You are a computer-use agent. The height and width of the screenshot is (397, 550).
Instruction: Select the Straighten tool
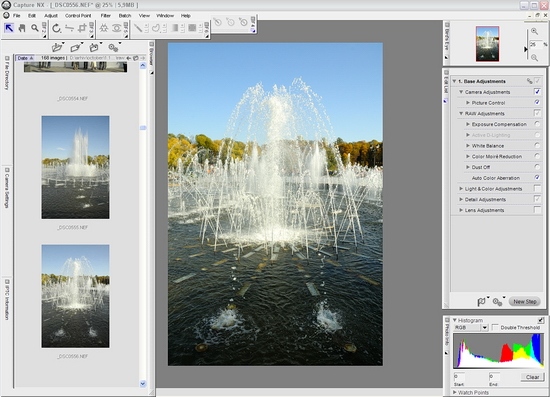(x=69, y=28)
